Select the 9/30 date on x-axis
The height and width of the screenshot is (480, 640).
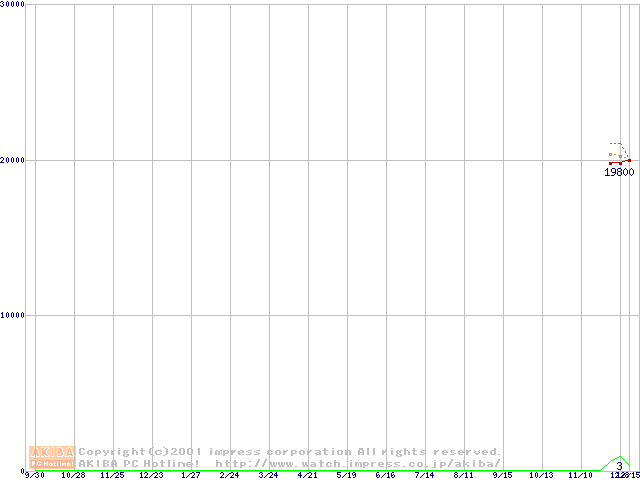point(35,475)
